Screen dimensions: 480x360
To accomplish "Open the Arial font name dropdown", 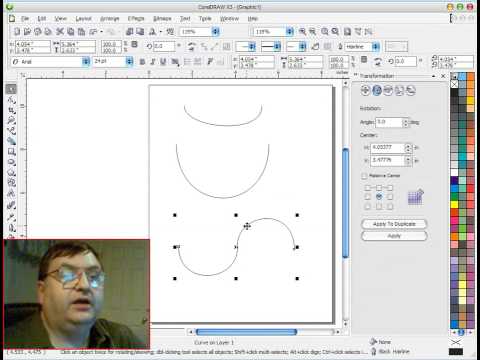I will (x=86, y=62).
